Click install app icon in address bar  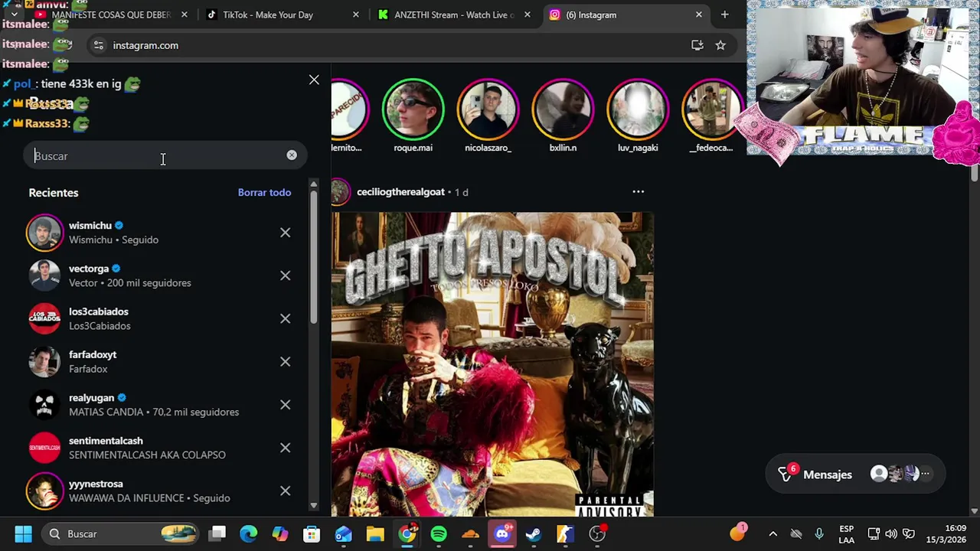click(x=697, y=45)
